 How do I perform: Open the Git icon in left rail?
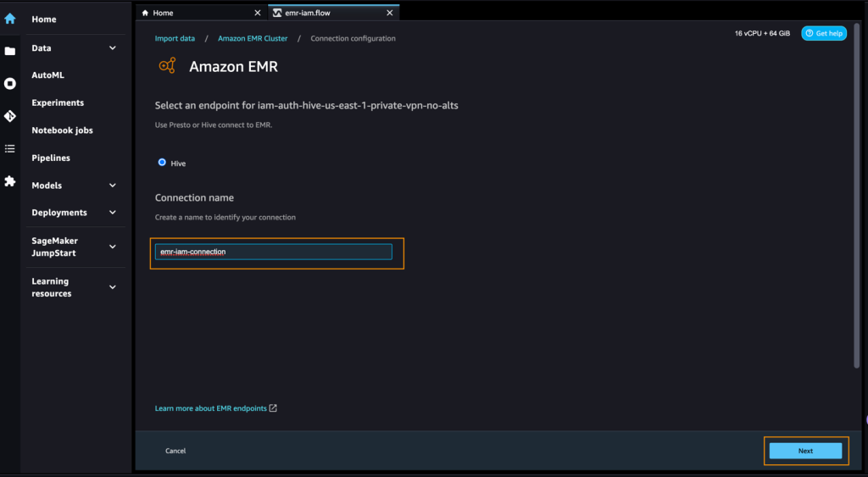[10, 116]
